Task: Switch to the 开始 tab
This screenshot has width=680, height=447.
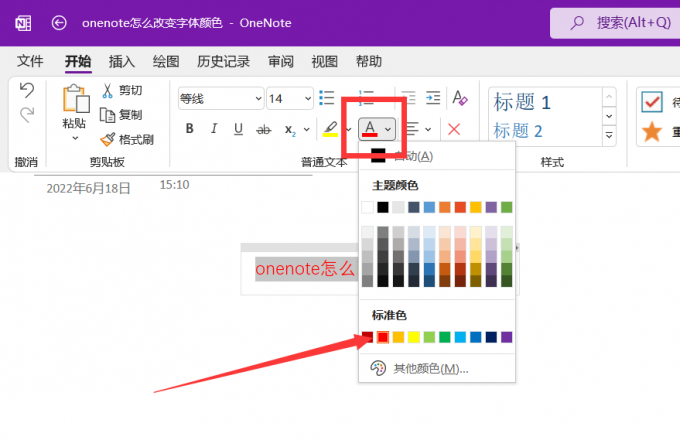Action: coord(78,61)
